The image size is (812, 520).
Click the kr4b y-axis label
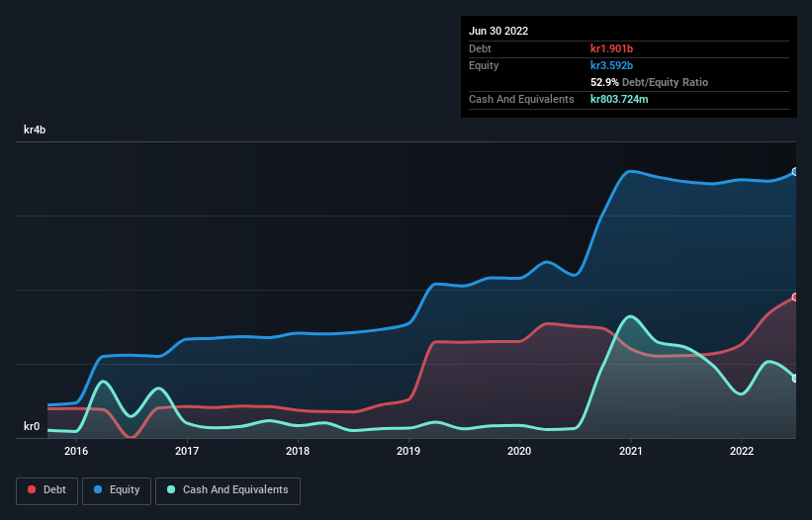click(35, 130)
